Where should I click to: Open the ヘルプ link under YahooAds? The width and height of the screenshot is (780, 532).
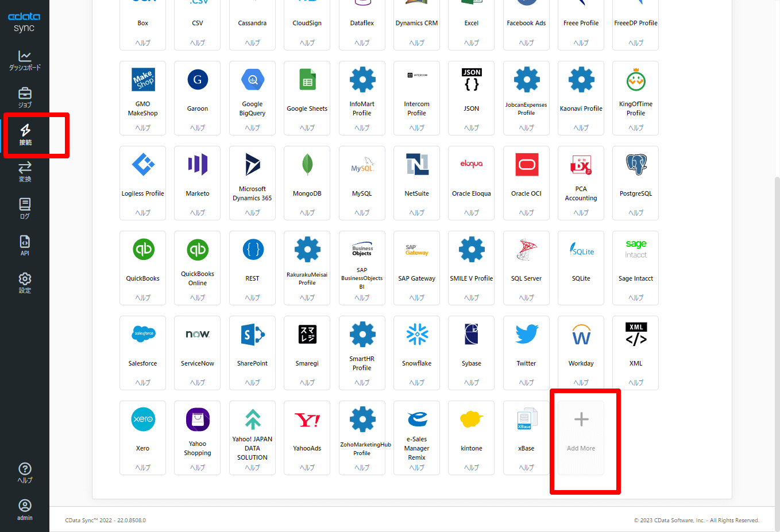[x=307, y=468]
